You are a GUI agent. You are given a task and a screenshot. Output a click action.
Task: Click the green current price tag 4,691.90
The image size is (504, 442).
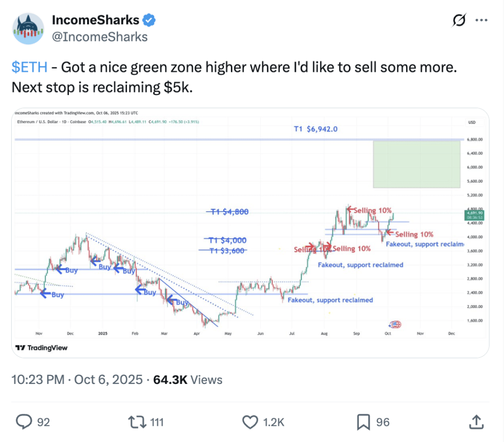[x=473, y=215]
